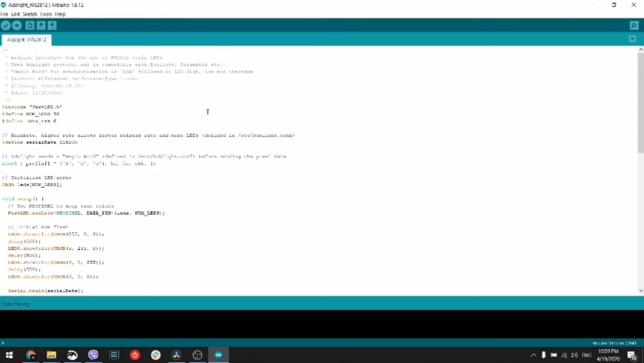
Task: Open Chrome from the taskbar
Action: pyautogui.click(x=31, y=355)
